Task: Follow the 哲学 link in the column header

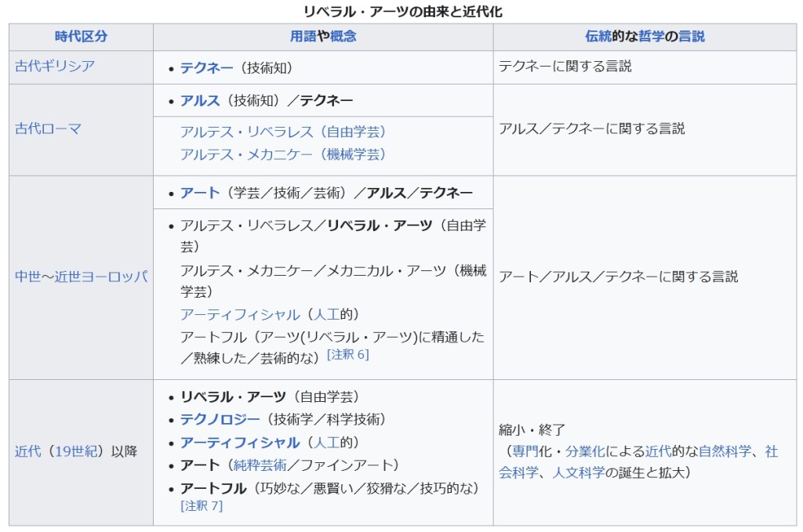Action: [651, 37]
